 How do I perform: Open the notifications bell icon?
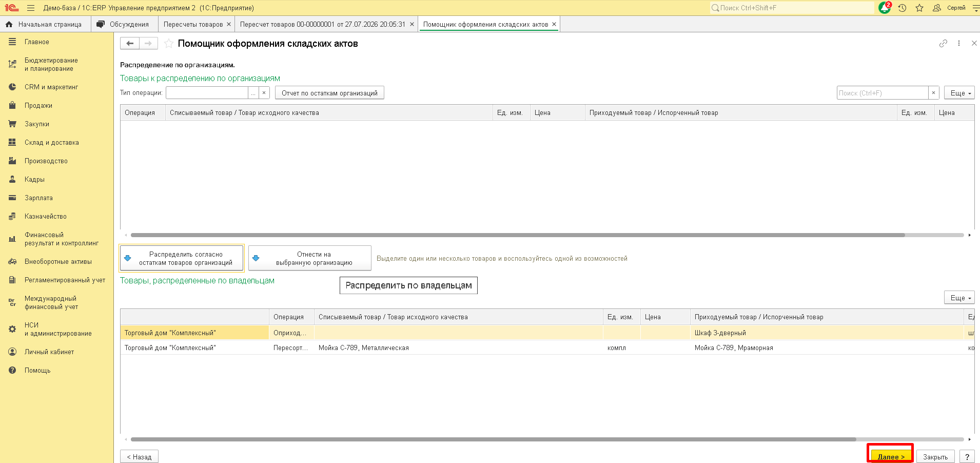[885, 8]
